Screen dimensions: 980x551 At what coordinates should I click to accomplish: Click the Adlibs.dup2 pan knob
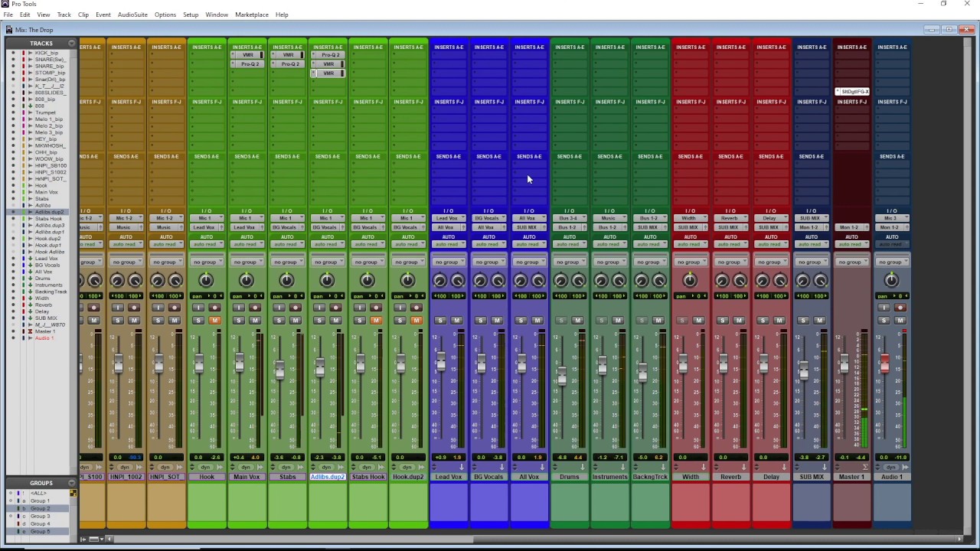(327, 281)
